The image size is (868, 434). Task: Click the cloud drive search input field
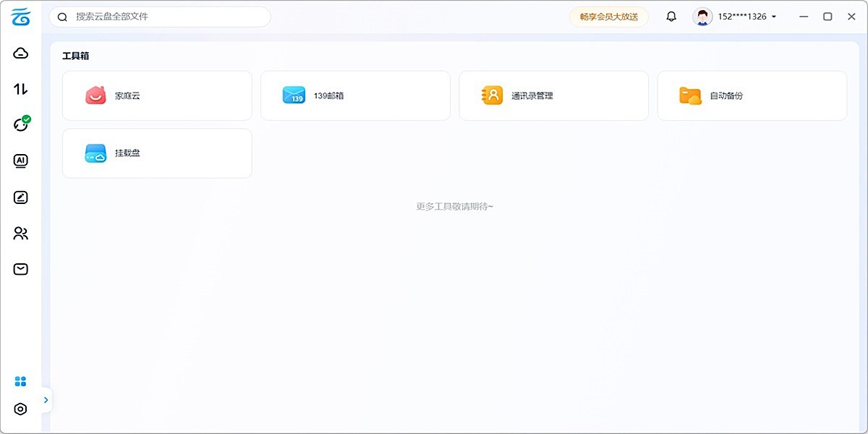tap(159, 16)
